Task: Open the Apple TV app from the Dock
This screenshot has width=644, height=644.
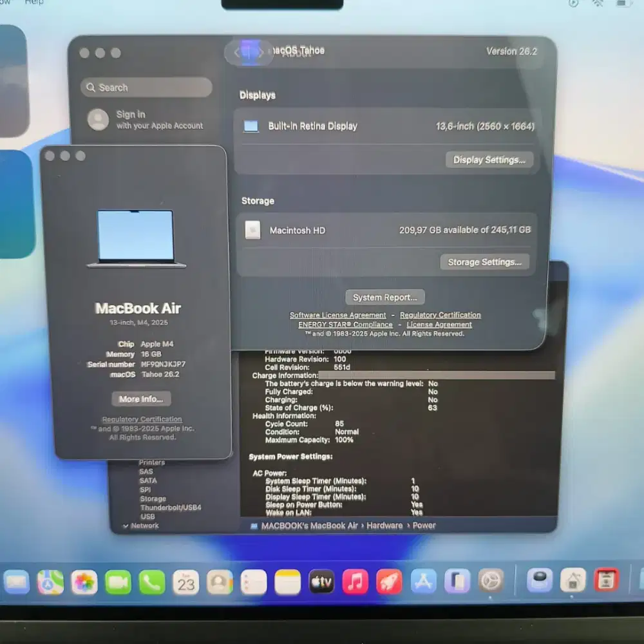Action: click(321, 581)
